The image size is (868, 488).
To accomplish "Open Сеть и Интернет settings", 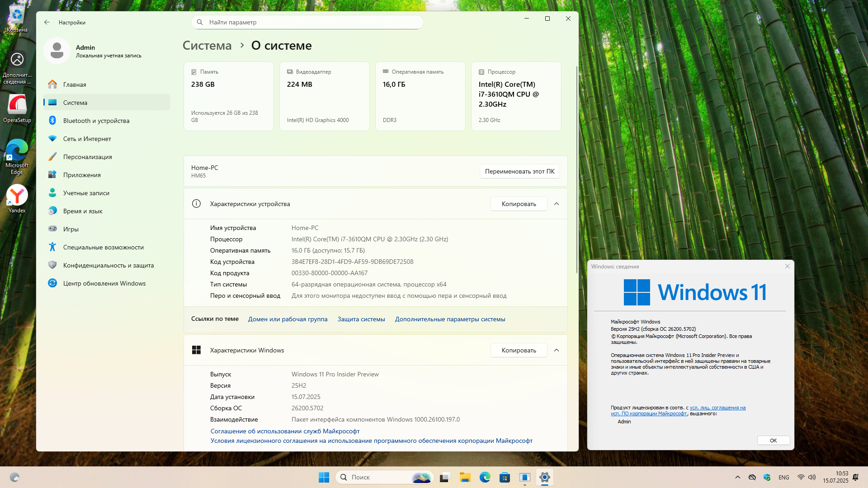I will coord(87,139).
